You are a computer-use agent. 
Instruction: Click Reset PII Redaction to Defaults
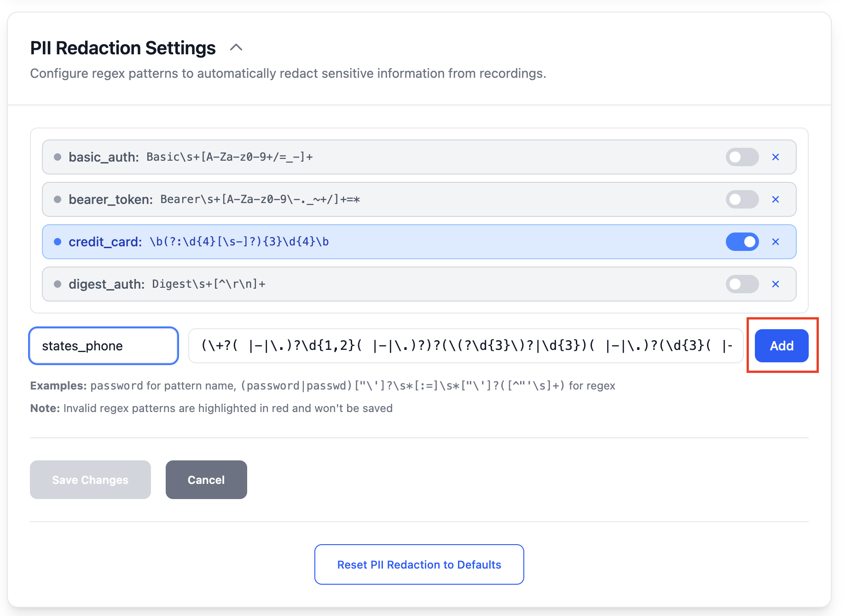[x=419, y=564]
